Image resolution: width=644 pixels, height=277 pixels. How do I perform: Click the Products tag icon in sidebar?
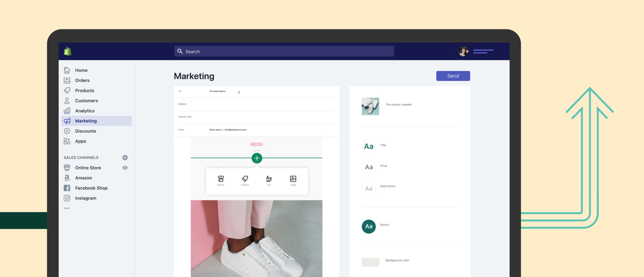point(67,91)
